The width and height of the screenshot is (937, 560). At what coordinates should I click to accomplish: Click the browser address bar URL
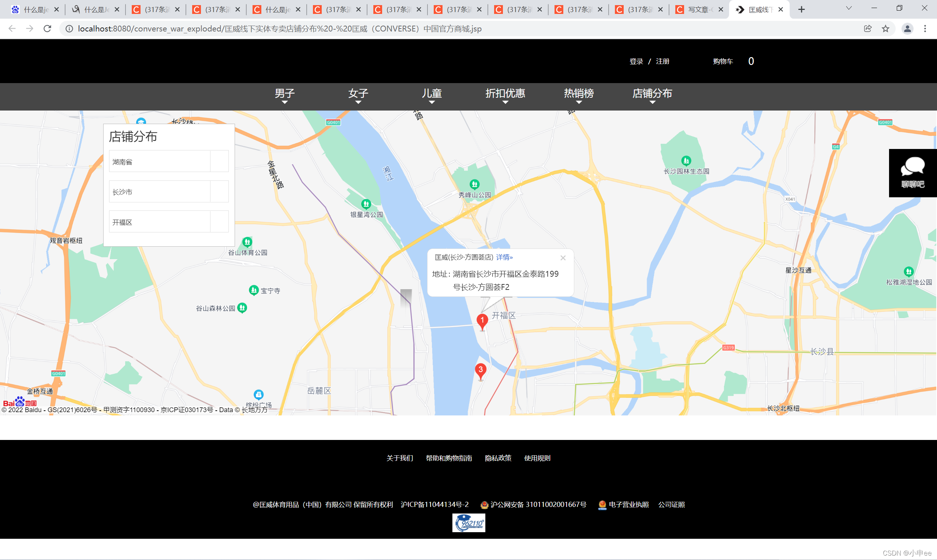279,29
